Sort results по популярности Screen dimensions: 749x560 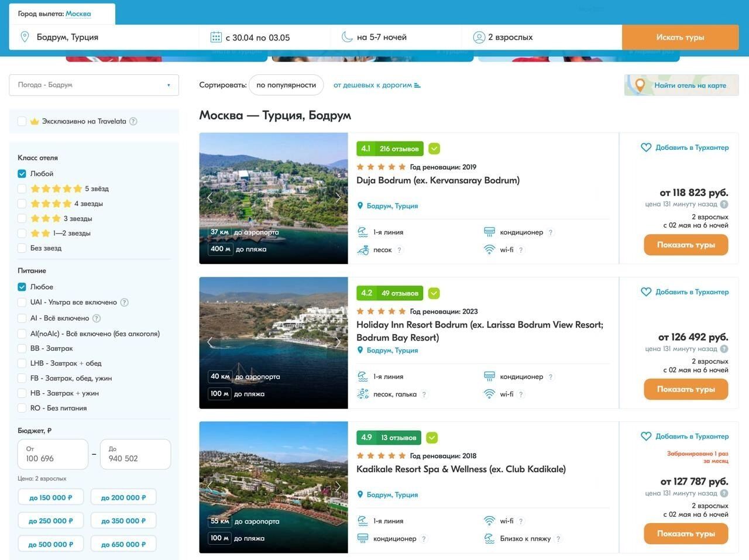[286, 85]
